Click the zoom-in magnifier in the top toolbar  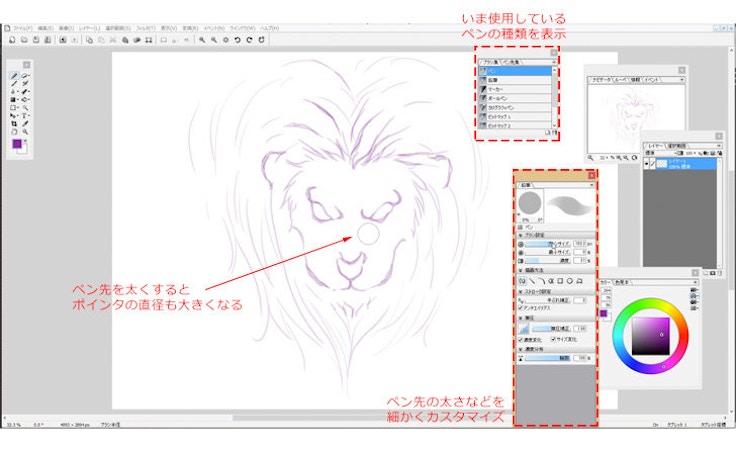tap(202, 40)
